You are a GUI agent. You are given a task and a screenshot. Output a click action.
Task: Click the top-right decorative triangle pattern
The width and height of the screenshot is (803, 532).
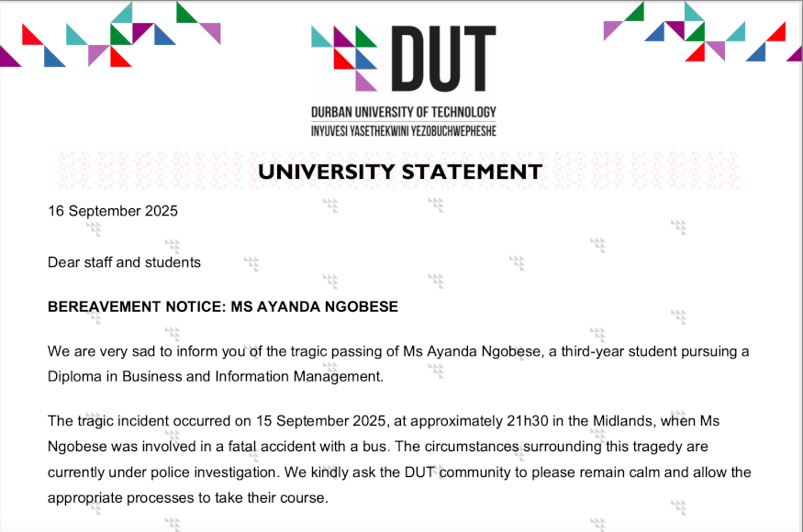click(703, 32)
